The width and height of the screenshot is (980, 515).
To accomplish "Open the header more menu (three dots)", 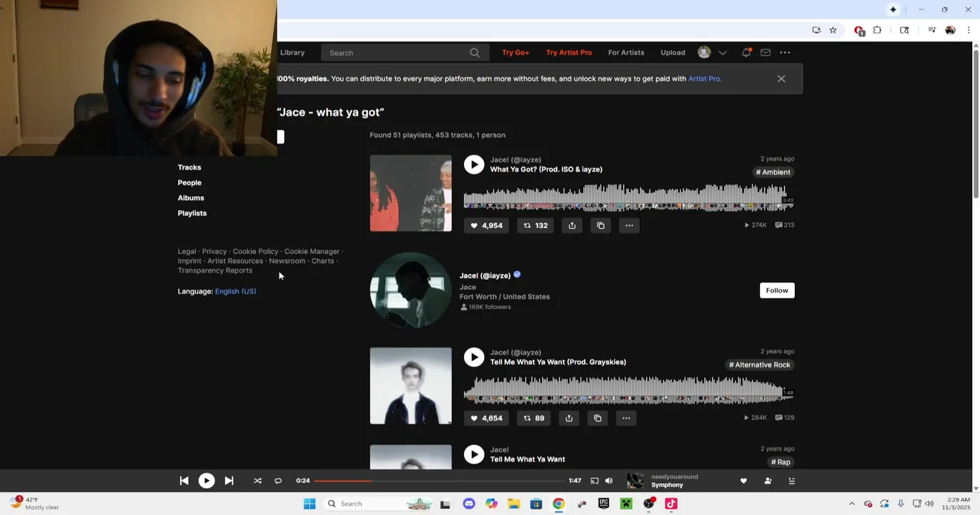I will (785, 52).
